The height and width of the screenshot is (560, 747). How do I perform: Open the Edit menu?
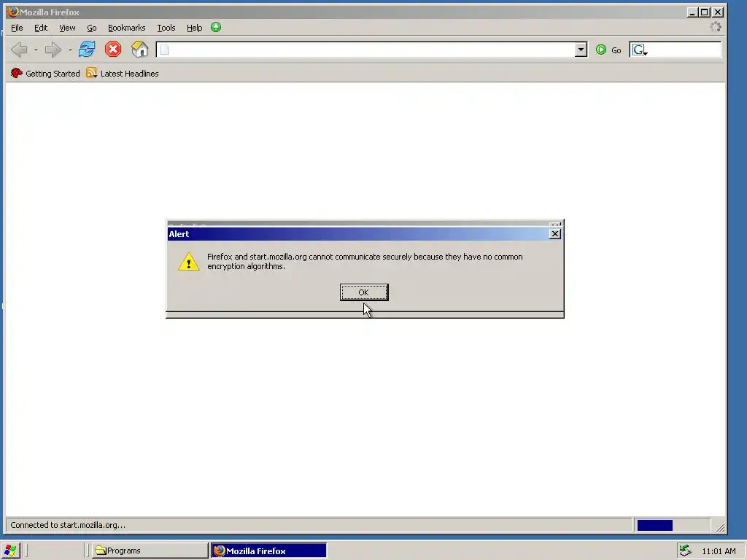pyautogui.click(x=41, y=28)
